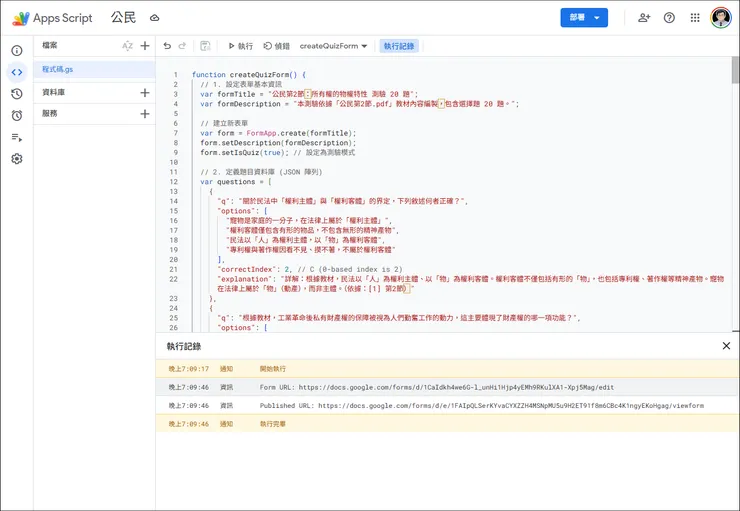Open the Triggers alarm clock icon
The image size is (740, 511).
(x=17, y=116)
